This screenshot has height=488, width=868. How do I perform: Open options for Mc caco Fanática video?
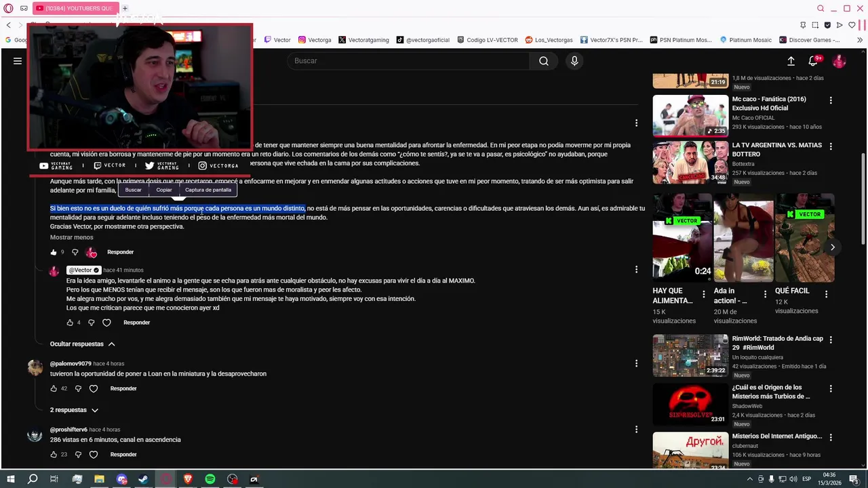click(831, 100)
